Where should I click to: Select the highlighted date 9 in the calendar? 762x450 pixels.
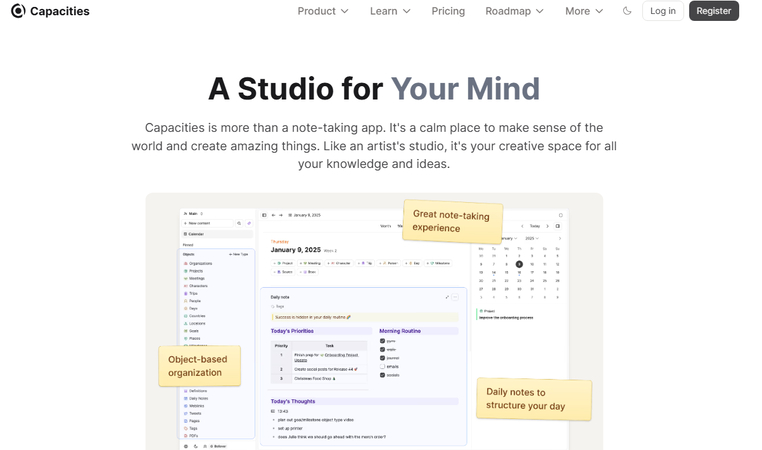coord(519,264)
